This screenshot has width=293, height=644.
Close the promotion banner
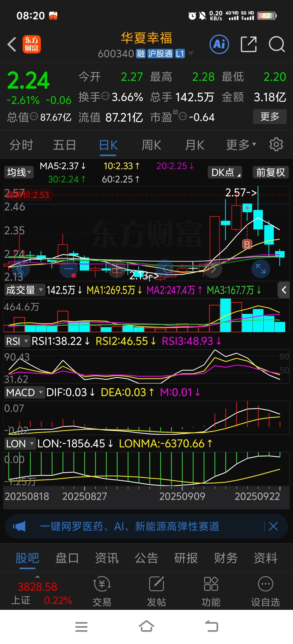point(273,526)
